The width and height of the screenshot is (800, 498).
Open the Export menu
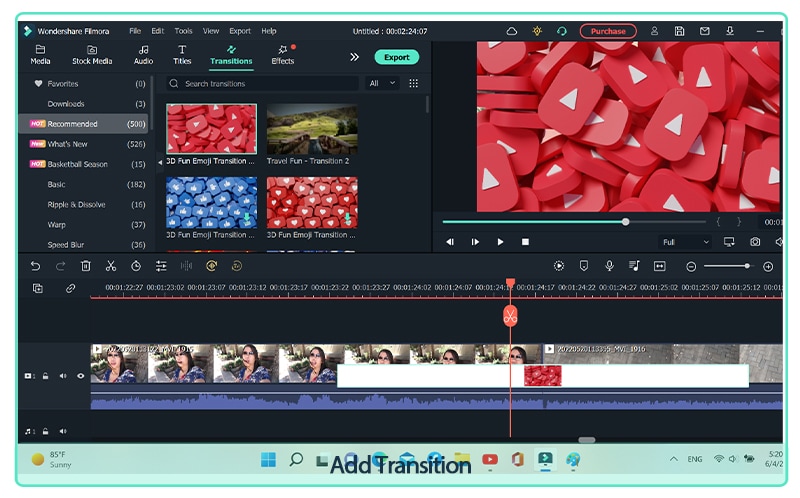(x=240, y=31)
